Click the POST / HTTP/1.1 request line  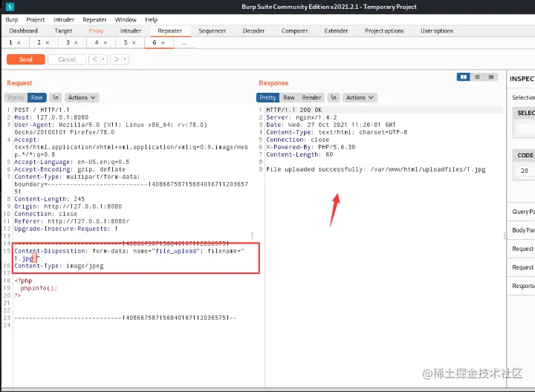pos(42,110)
